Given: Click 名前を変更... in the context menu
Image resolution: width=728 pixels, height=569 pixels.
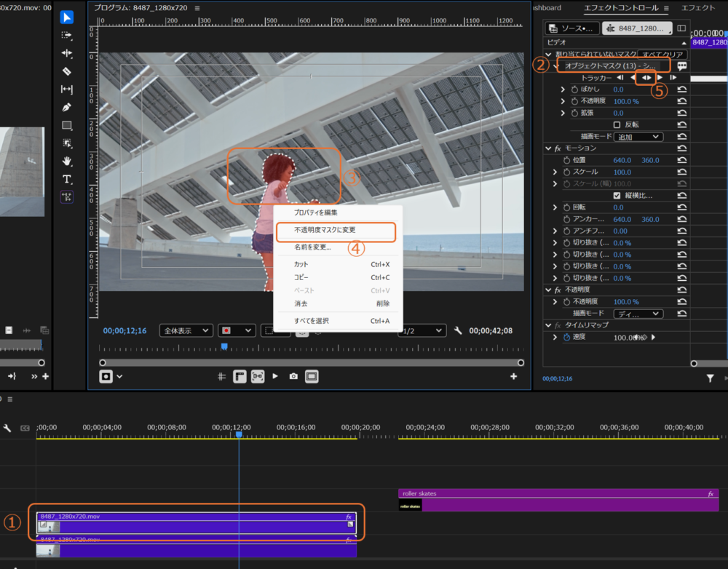Looking at the screenshot, I should click(x=312, y=247).
